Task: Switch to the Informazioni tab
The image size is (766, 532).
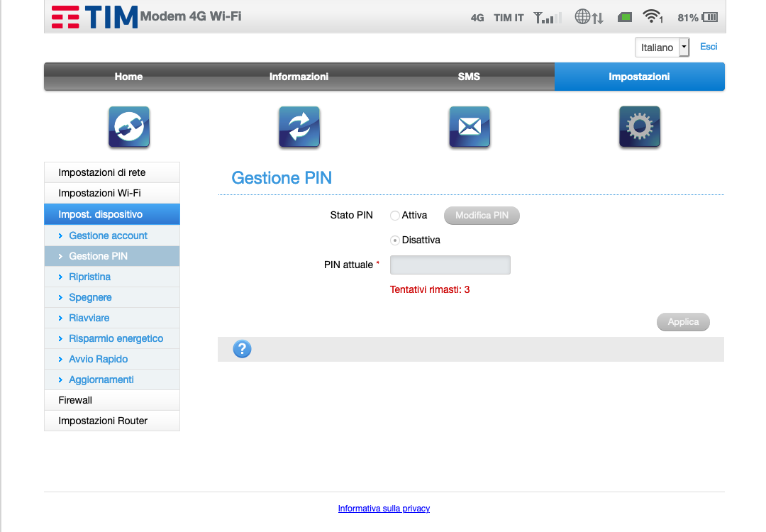Action: click(299, 77)
